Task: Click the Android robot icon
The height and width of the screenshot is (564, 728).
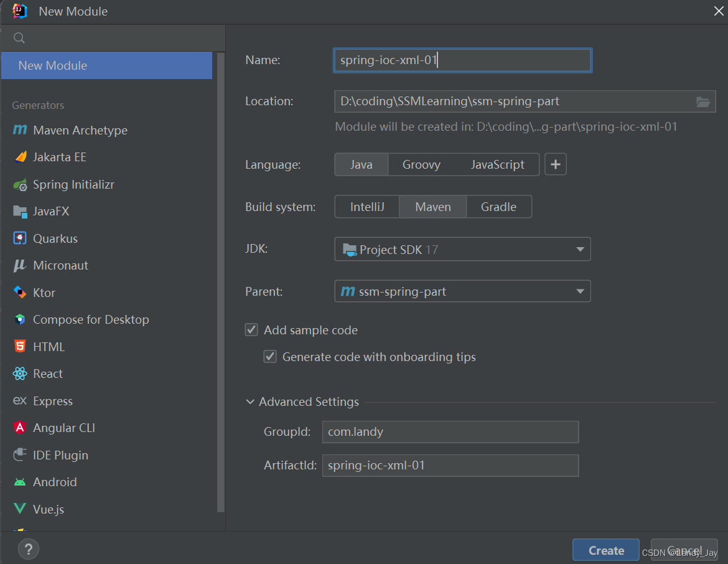Action: (x=20, y=482)
